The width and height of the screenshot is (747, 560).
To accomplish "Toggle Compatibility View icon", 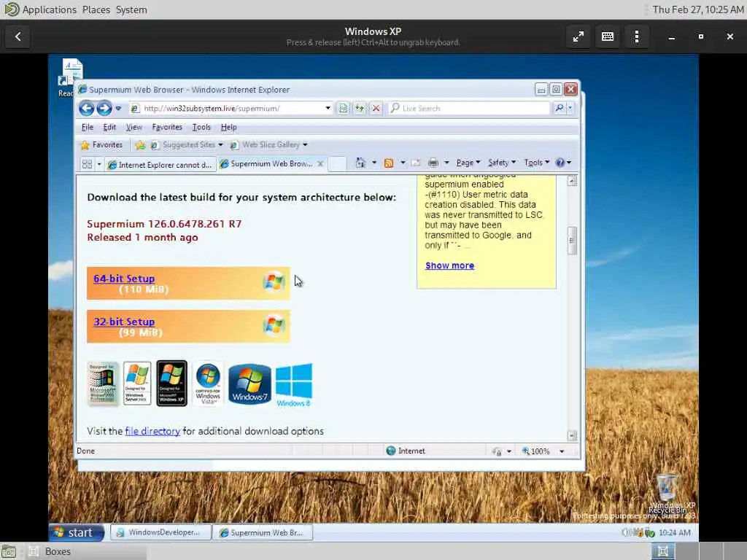I will click(x=343, y=109).
